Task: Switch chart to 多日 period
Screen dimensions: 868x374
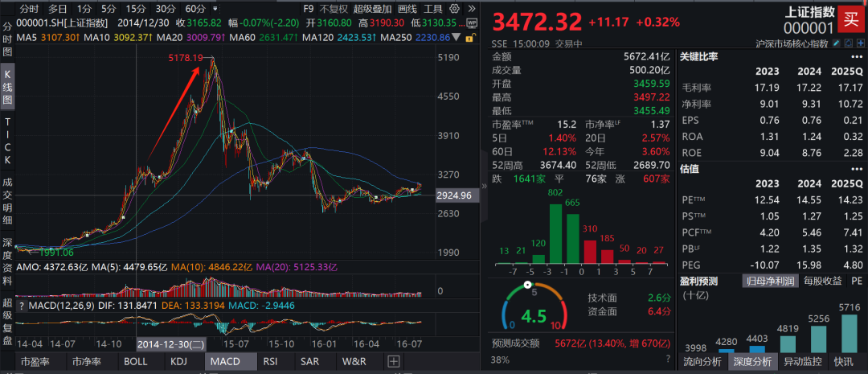Action: pos(58,9)
